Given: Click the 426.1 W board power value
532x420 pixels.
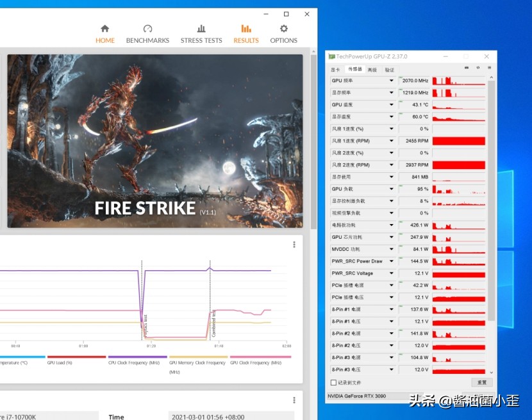Looking at the screenshot, I should [x=414, y=225].
